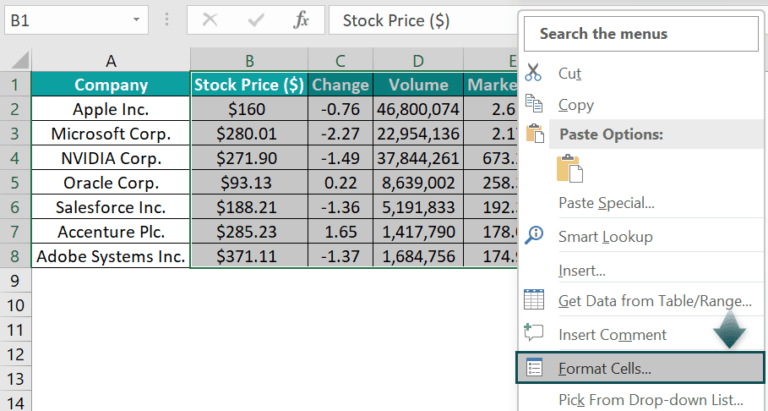Select column C header

[340, 61]
